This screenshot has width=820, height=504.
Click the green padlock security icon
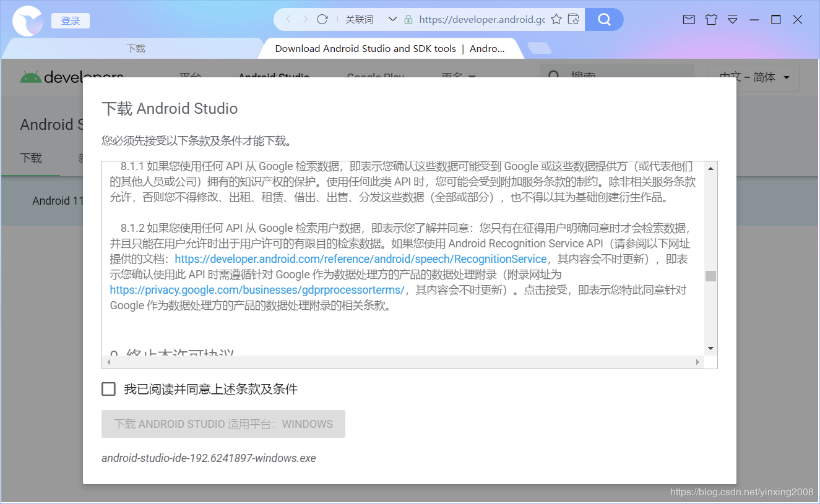(x=408, y=20)
